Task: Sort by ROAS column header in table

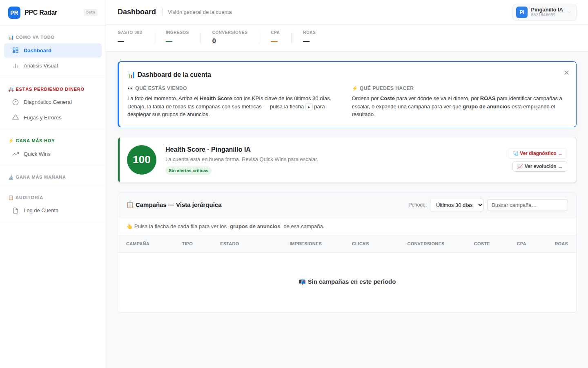Action: point(561,244)
